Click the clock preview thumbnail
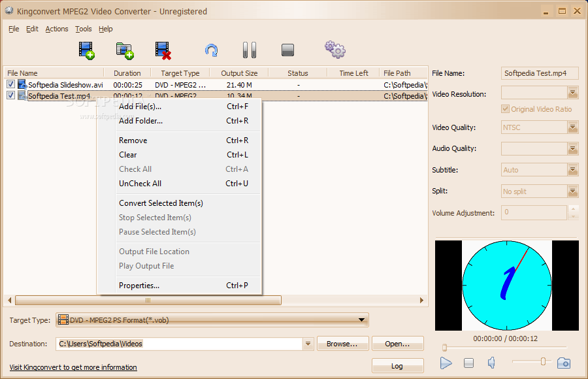Screen dimensions: 588x379 point(506,286)
